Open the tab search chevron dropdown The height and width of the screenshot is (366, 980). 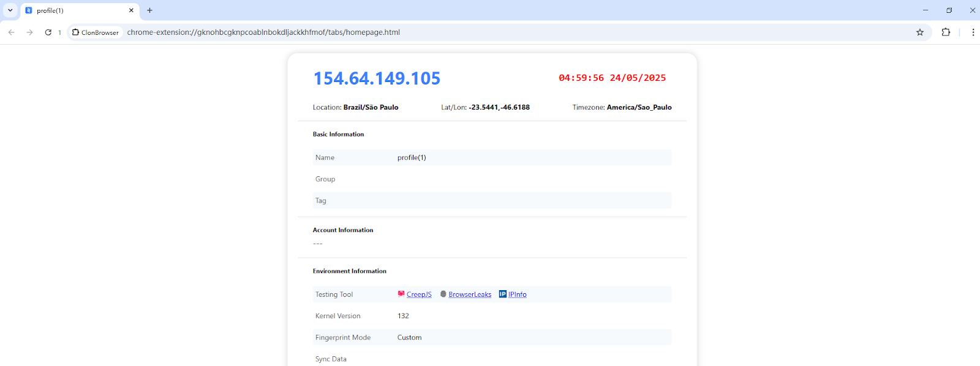[x=10, y=10]
